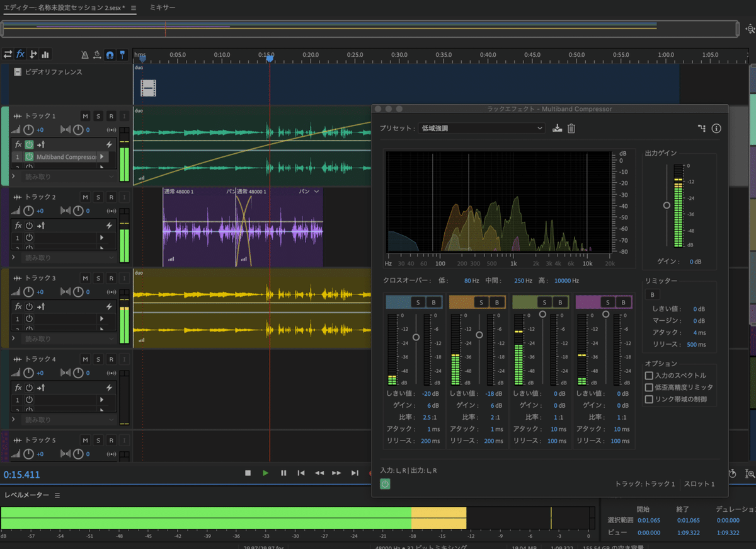Arm トラック 3 for record with R

(111, 278)
